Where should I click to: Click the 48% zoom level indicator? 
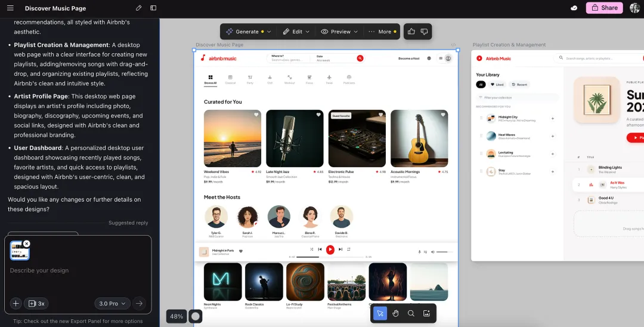[177, 316]
